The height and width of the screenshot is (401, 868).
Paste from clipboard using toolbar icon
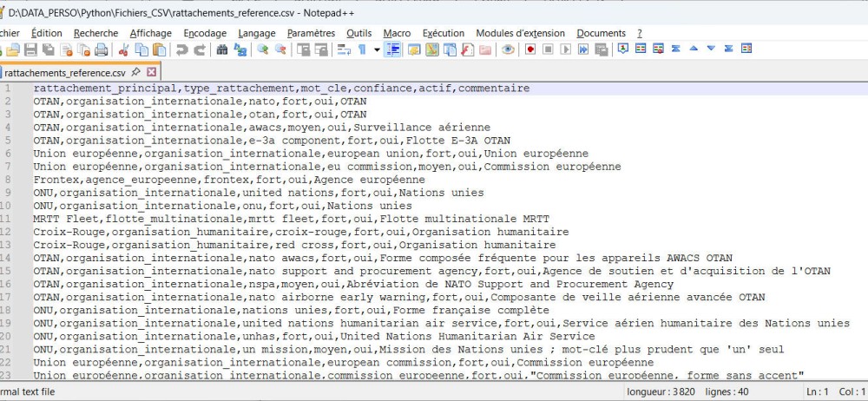click(160, 49)
